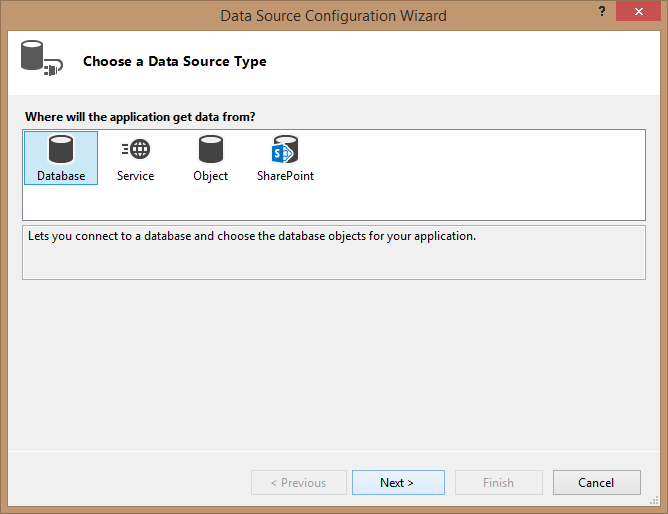The height and width of the screenshot is (514, 668).
Task: Pick the SharePoint data source icon
Action: (285, 149)
